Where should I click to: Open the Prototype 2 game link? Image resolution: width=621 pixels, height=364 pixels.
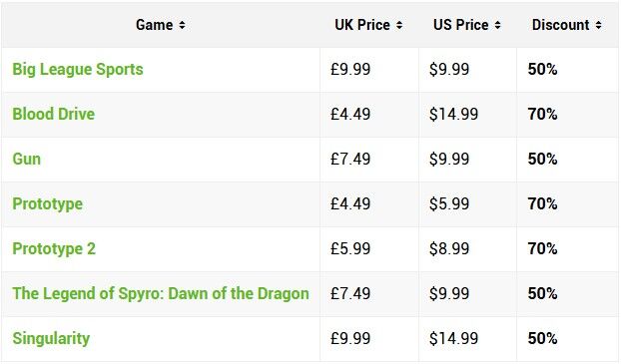click(x=54, y=249)
